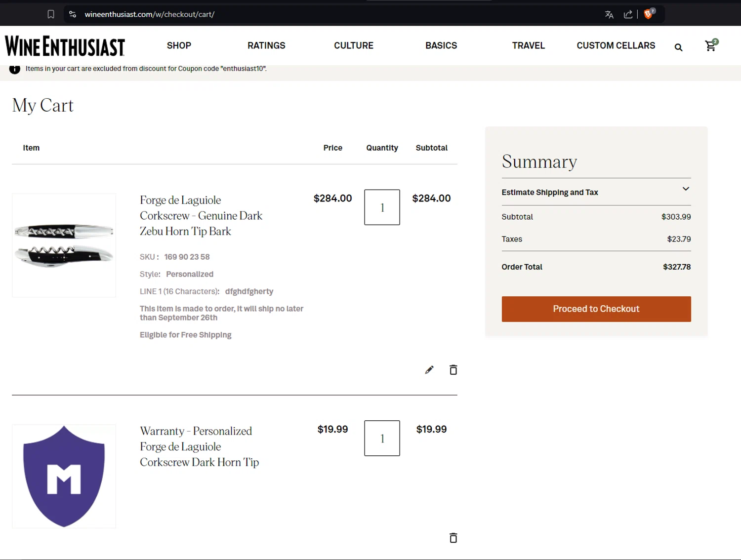Click the Style Personalized value
Image resolution: width=741 pixels, height=560 pixels.
190,274
